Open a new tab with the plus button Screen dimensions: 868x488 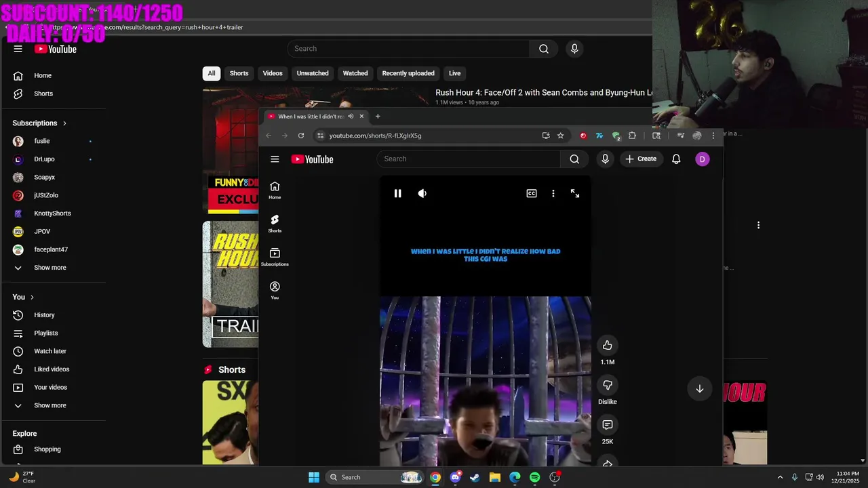click(378, 116)
